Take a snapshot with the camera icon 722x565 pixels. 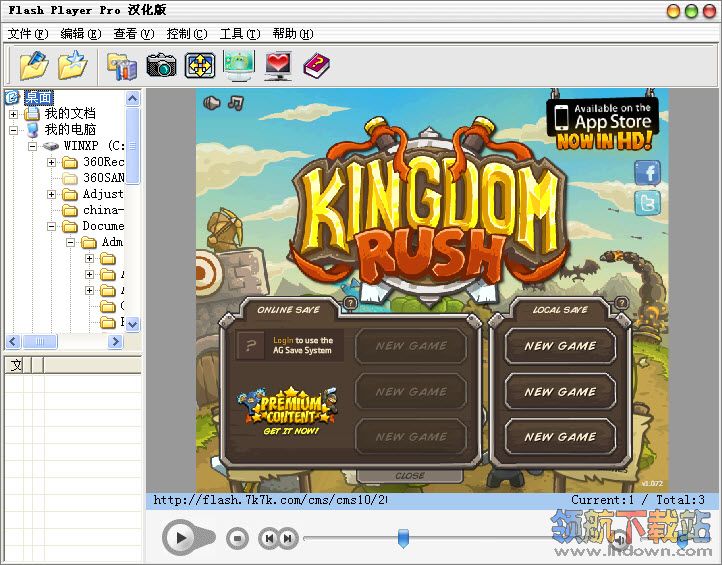[x=161, y=65]
